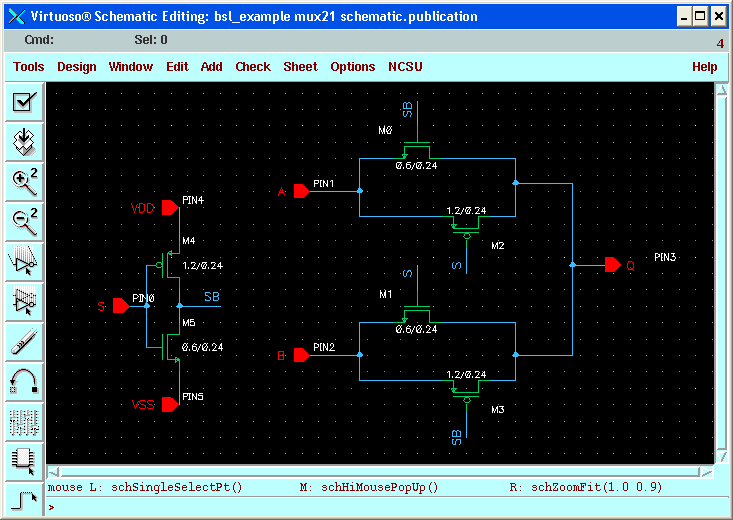The image size is (733, 520).
Task: Click the horizontal scrollbar thumb
Action: pos(380,472)
